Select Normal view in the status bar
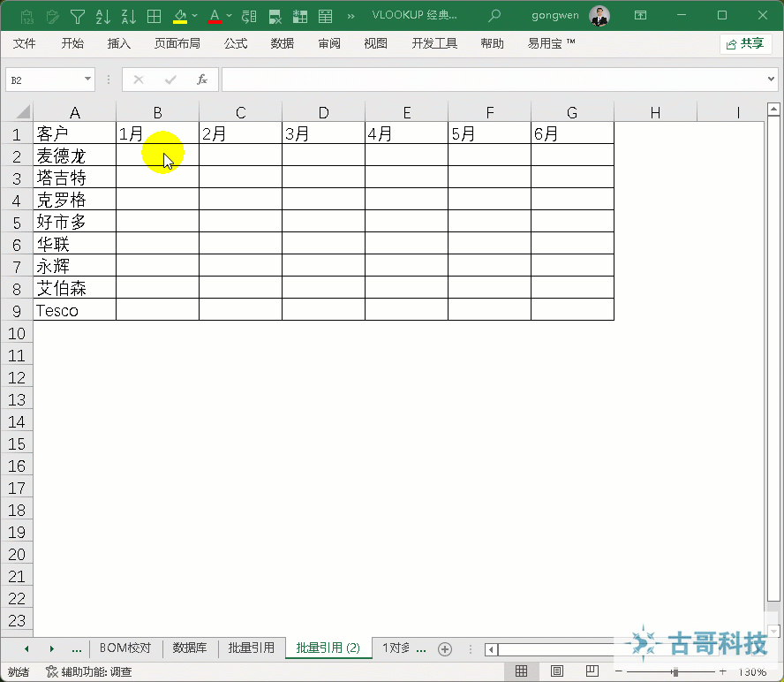Viewport: 784px width, 682px height. click(521, 670)
